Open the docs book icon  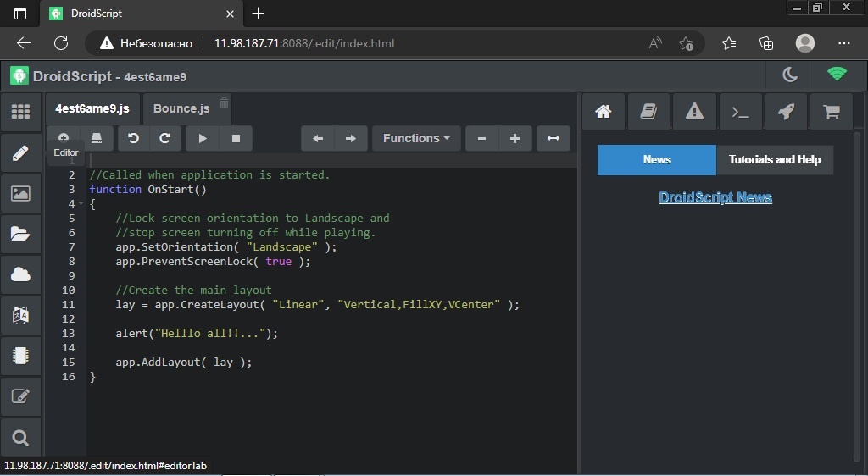(648, 112)
